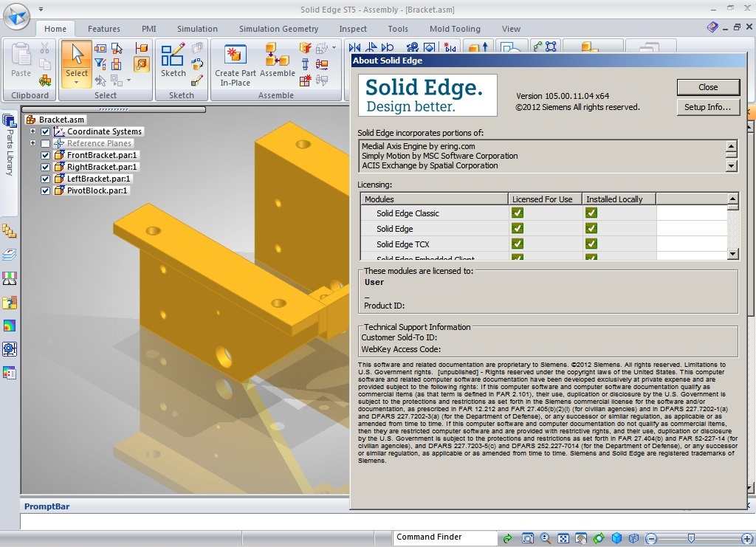
Task: Close the About Solid Edge dialog
Action: (708, 87)
